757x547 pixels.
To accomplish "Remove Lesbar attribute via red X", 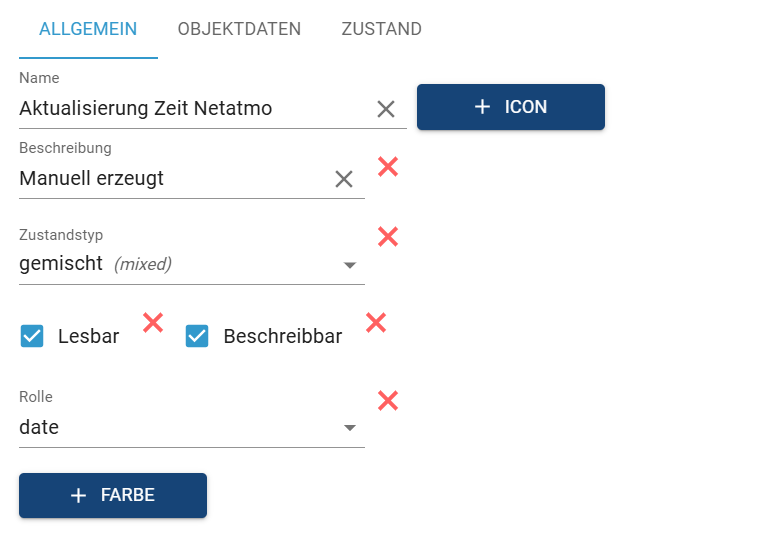I will [x=153, y=322].
